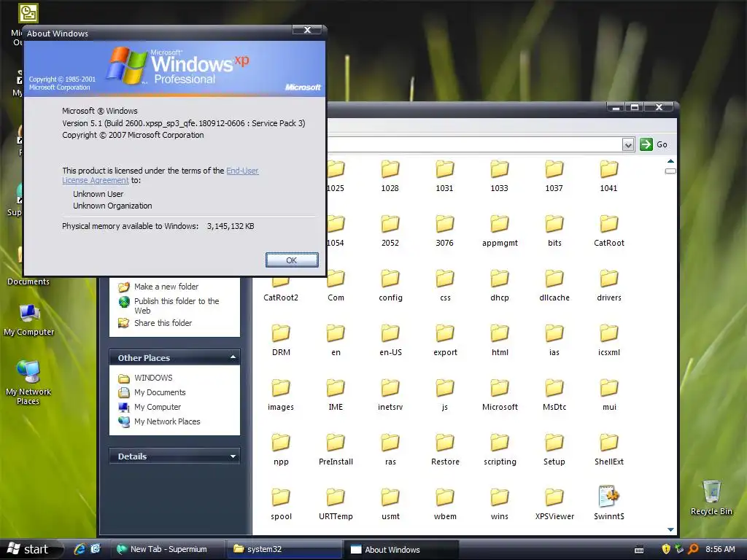Expand the Details panel
The image size is (747, 560).
[x=233, y=456]
